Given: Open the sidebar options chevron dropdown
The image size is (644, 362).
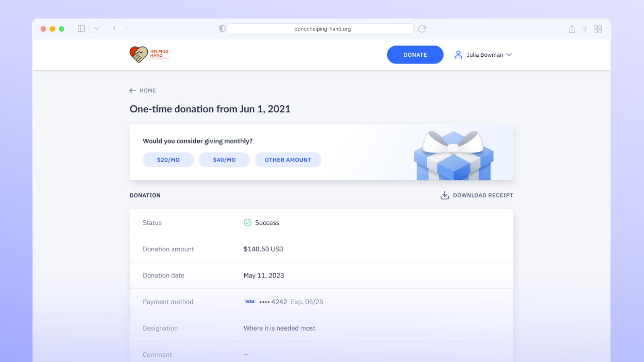Looking at the screenshot, I should [x=97, y=29].
